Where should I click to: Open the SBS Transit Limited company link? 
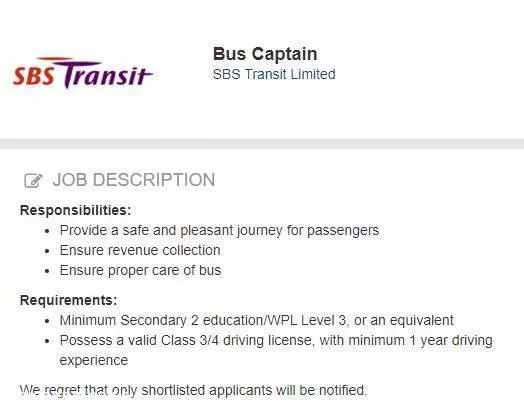(274, 74)
